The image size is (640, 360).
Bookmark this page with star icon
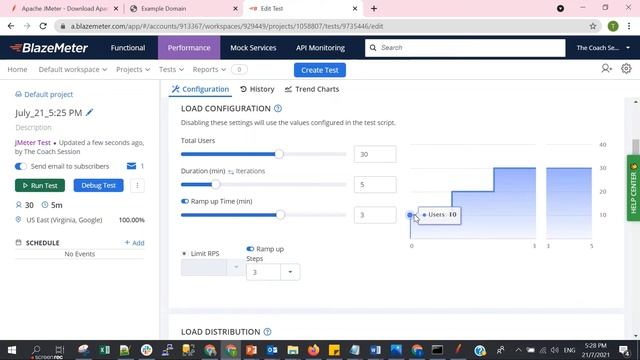click(593, 26)
